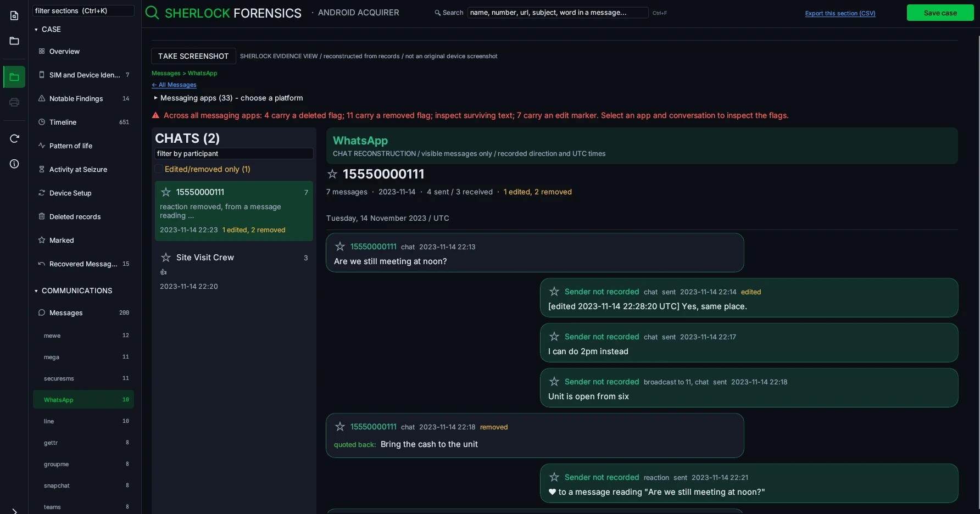980x514 pixels.
Task: Click the 'edited' tag on 22:14 message
Action: (x=751, y=292)
